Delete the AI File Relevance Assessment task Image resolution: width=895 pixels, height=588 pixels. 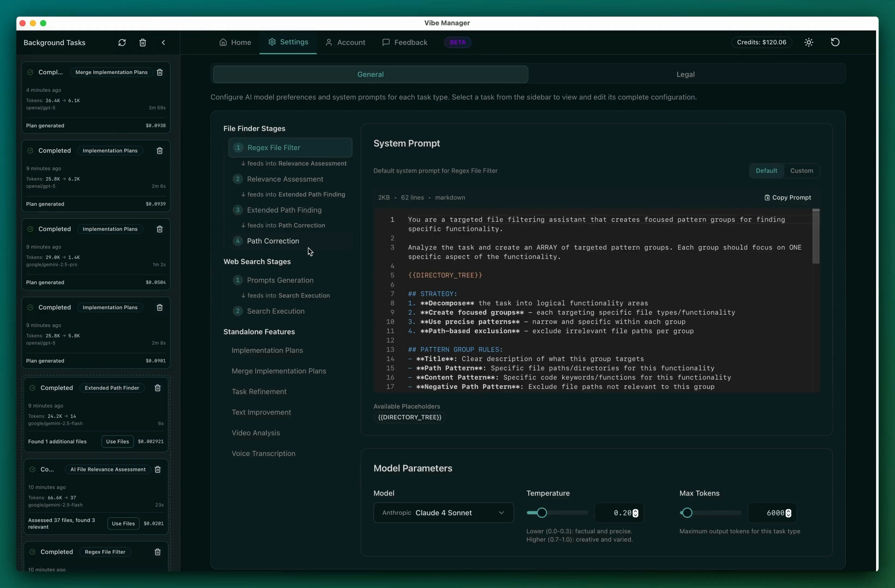coord(158,469)
